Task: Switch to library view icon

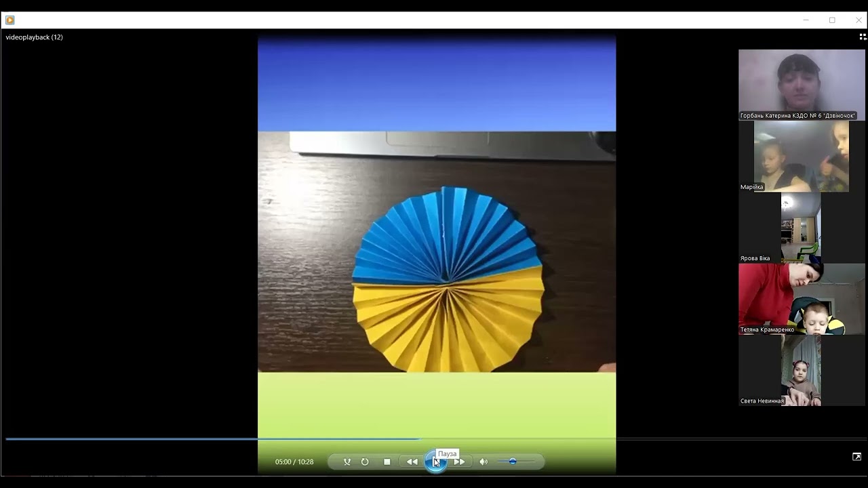Action: 863,37
